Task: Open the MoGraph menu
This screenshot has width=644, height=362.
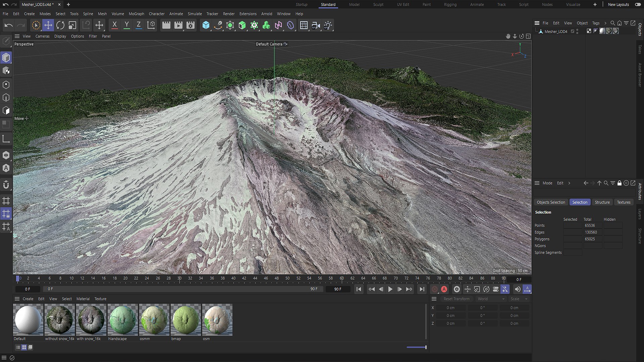Action: 137,14
